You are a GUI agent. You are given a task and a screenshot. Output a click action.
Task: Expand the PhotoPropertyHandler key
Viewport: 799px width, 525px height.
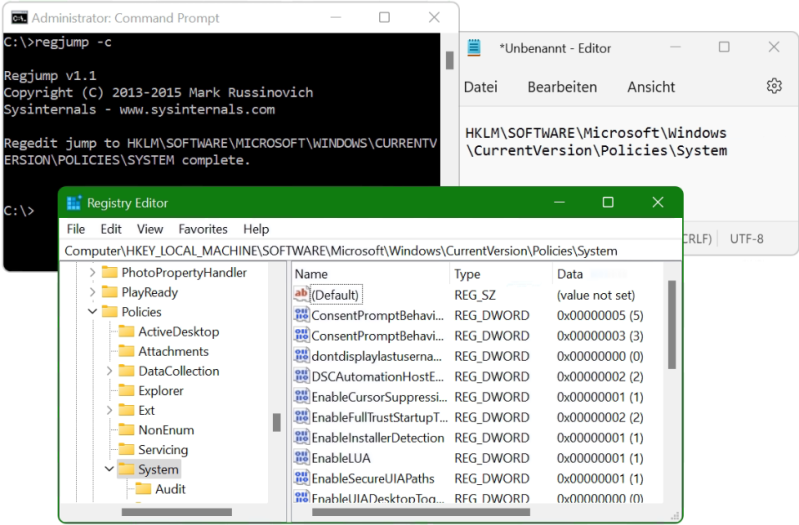[92, 273]
